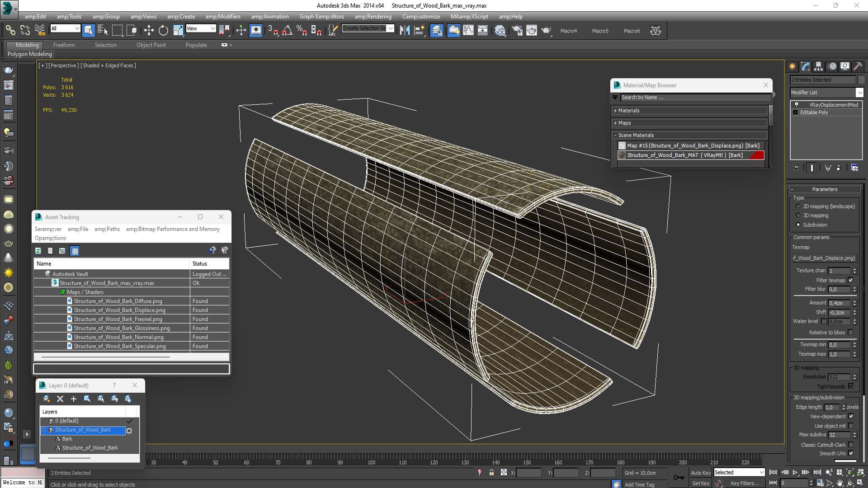Click the Auto Key button
This screenshot has width=868, height=488.
pyautogui.click(x=700, y=473)
